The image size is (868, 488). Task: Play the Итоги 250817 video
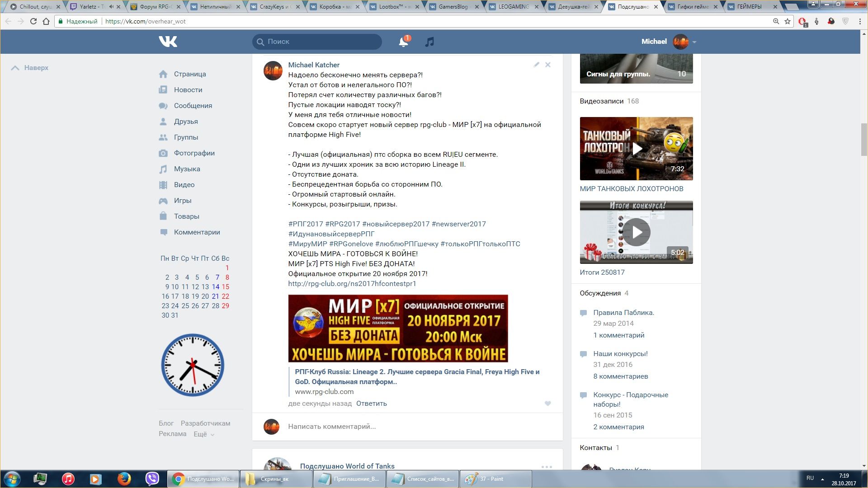637,232
